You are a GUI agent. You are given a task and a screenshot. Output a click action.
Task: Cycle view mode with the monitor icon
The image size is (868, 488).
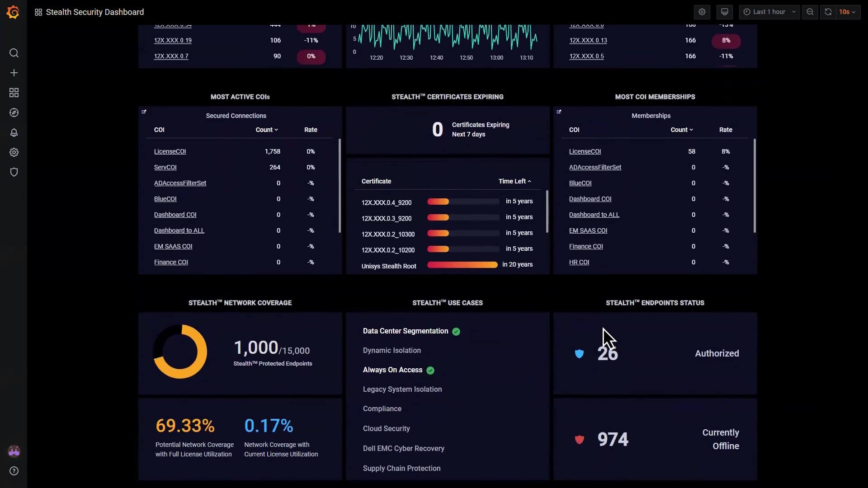725,12
